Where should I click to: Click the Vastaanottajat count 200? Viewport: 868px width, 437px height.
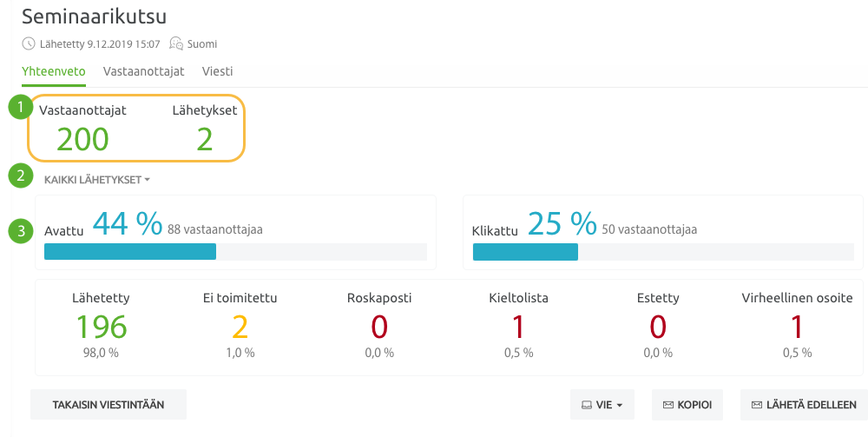pos(82,139)
